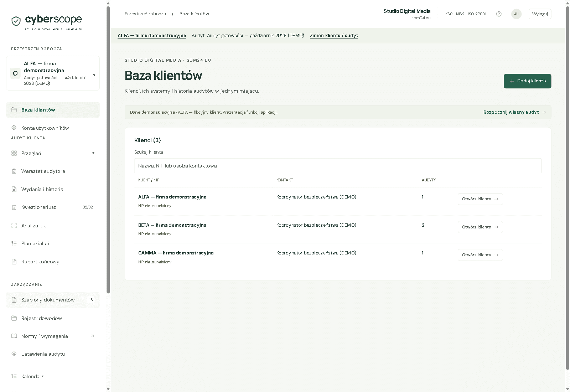Click the Warsztat audytora clipboard icon
Viewport: 570px width, 392px height.
pyautogui.click(x=14, y=171)
